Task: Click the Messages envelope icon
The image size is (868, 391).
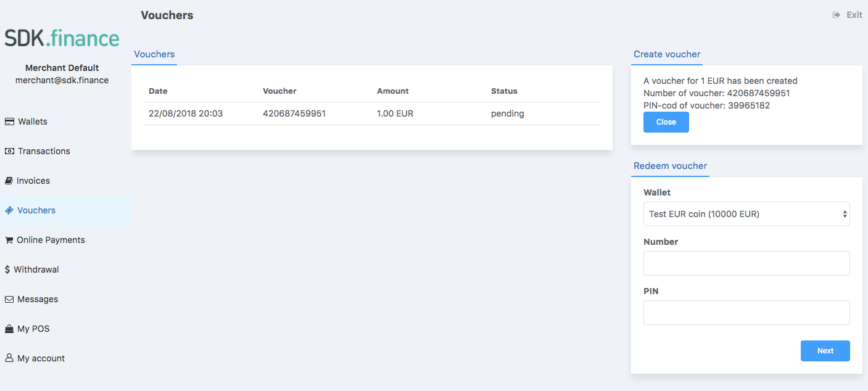Action: pyautogui.click(x=9, y=299)
